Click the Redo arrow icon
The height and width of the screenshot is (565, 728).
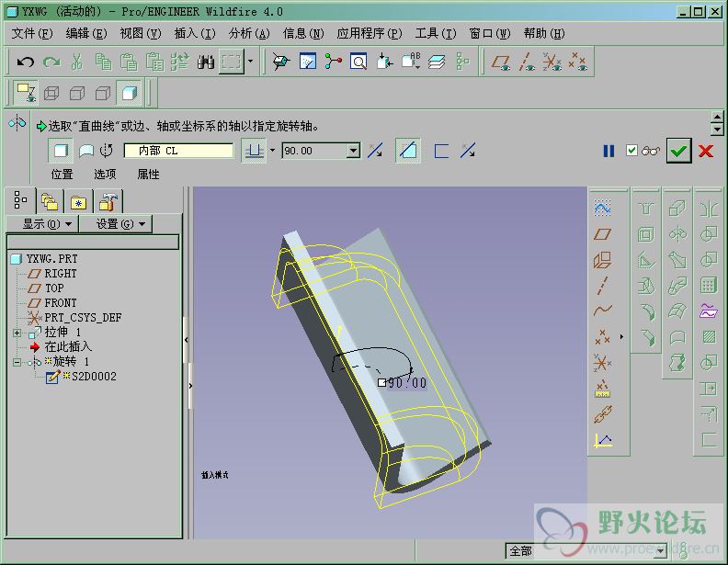pyautogui.click(x=51, y=62)
